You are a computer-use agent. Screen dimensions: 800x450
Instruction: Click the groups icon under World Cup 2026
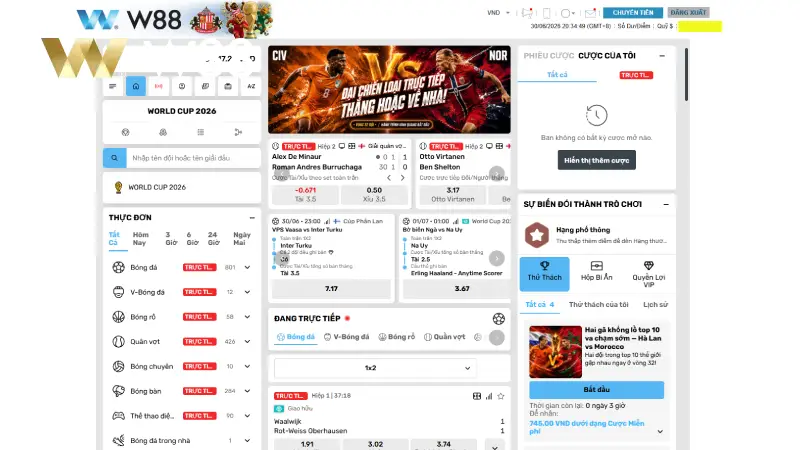pos(163,132)
